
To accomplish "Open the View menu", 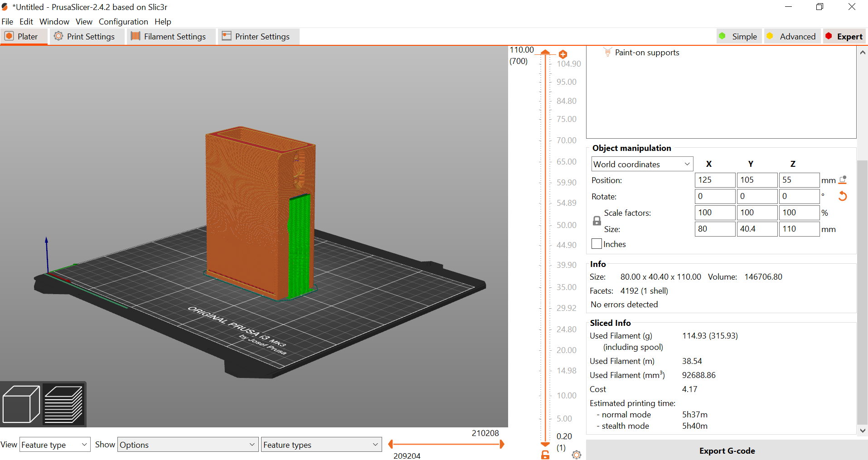I will tap(84, 22).
